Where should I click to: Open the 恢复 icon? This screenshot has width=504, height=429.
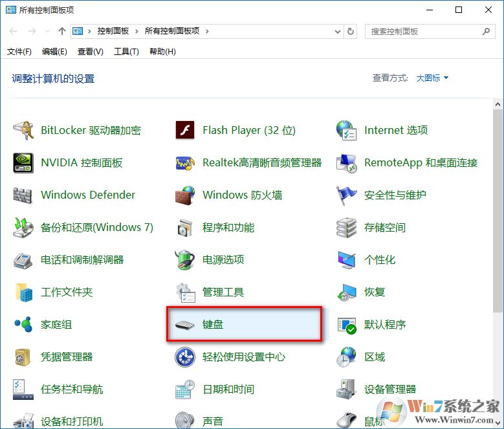point(346,292)
